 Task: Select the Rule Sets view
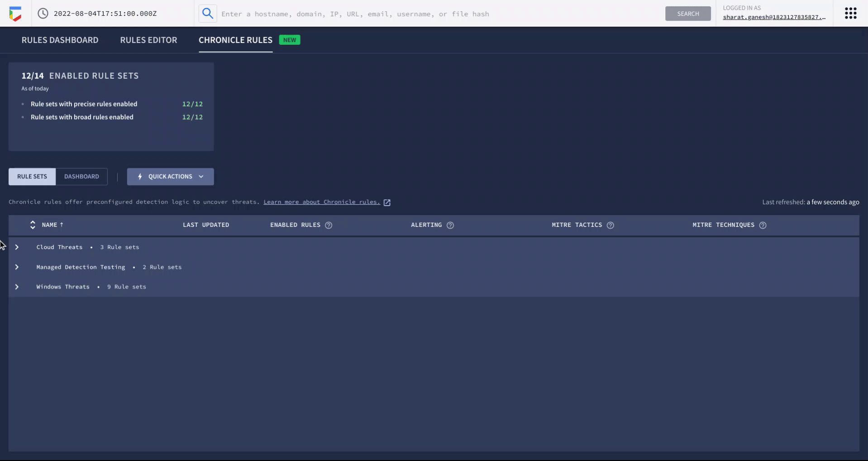pyautogui.click(x=32, y=177)
